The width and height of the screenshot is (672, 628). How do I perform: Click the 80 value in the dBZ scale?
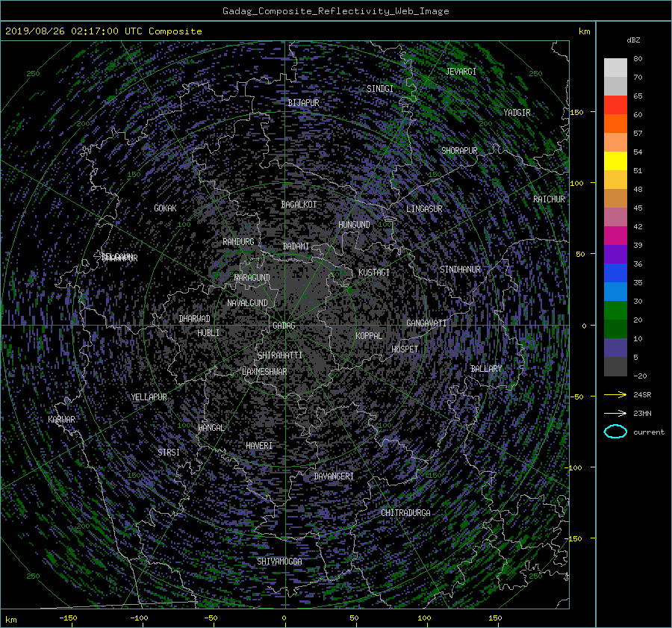pyautogui.click(x=638, y=59)
